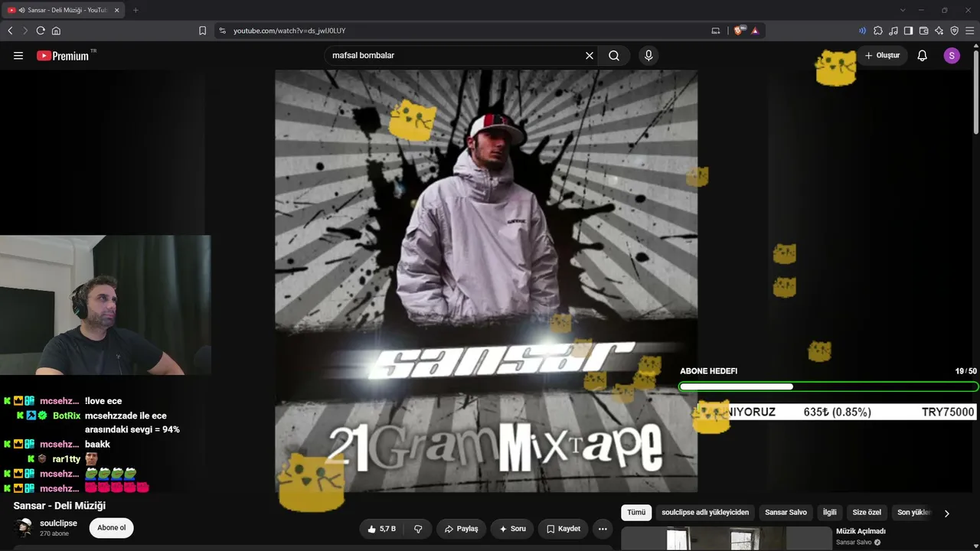This screenshot has width=980, height=551.
Task: Show more filter chips with the right arrow
Action: [x=946, y=514]
